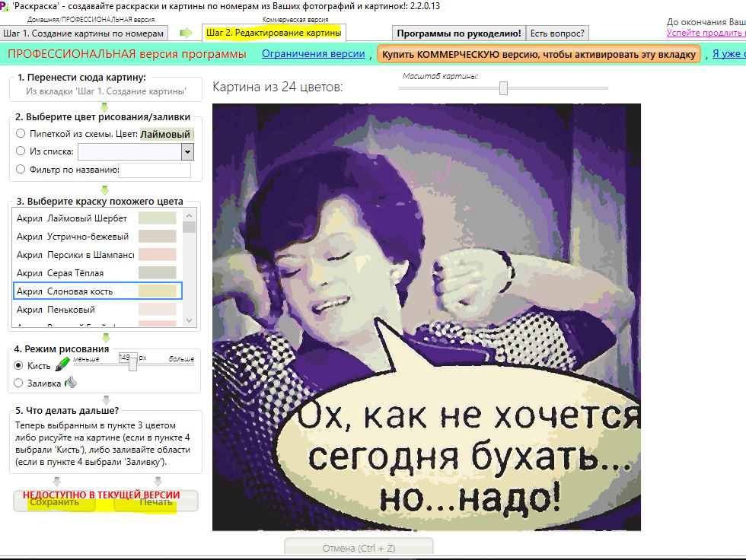Click the 'Картина из 24 цветов' heading
Screen dimensions: 746x560
click(277, 87)
